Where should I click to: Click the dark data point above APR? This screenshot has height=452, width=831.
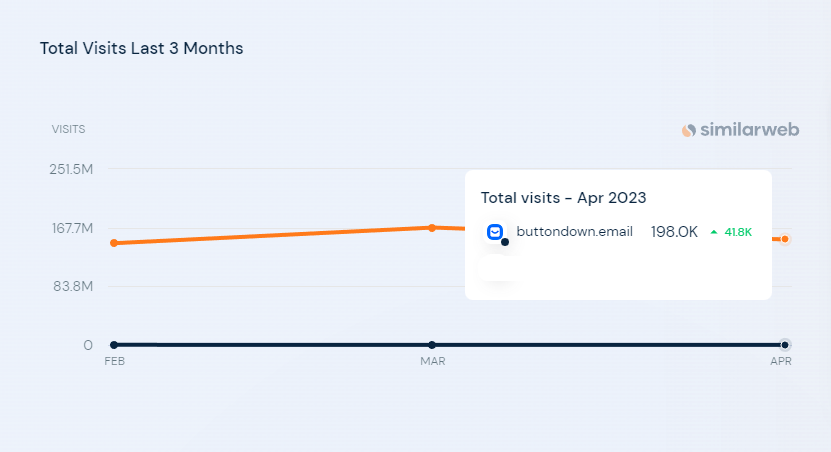click(785, 345)
